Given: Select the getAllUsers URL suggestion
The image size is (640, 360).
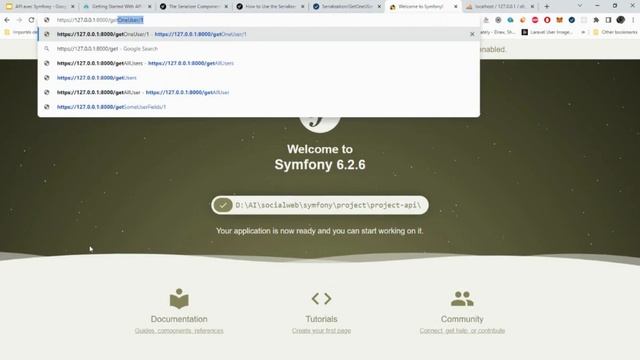Looking at the screenshot, I should pyautogui.click(x=259, y=63).
